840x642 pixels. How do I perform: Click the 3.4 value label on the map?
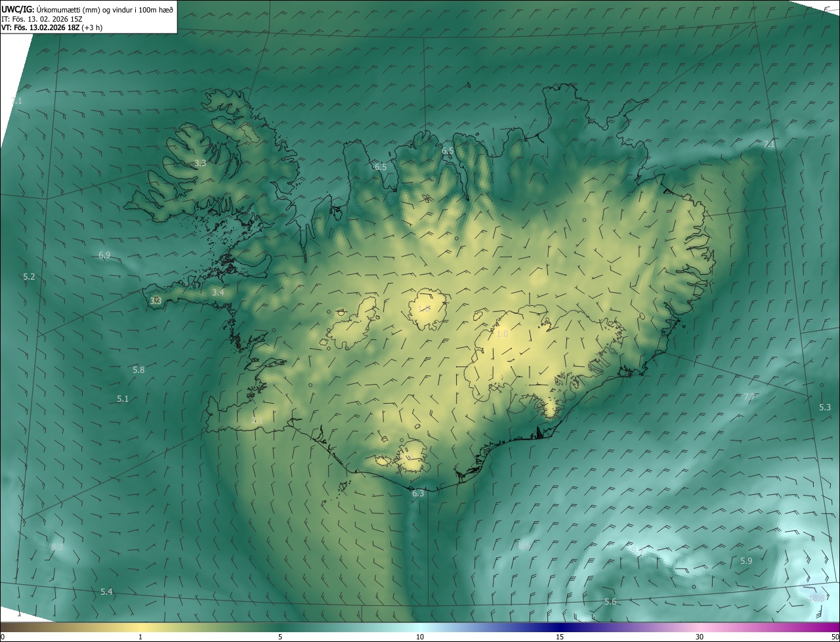click(219, 292)
